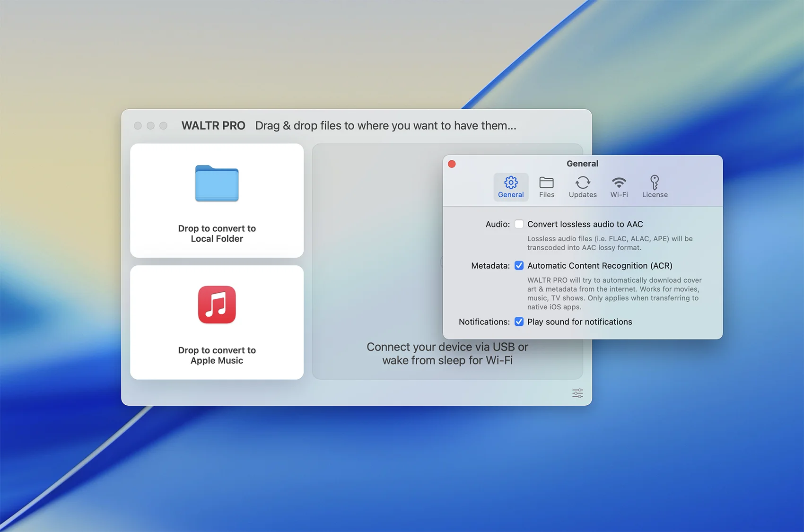804x532 pixels.
Task: Click the settings sliders icon
Action: [x=577, y=393]
